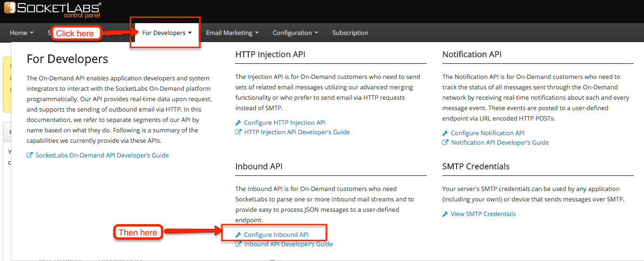Click external-link icon beside Notification API Developer's Guide
644x261 pixels.
(x=445, y=142)
